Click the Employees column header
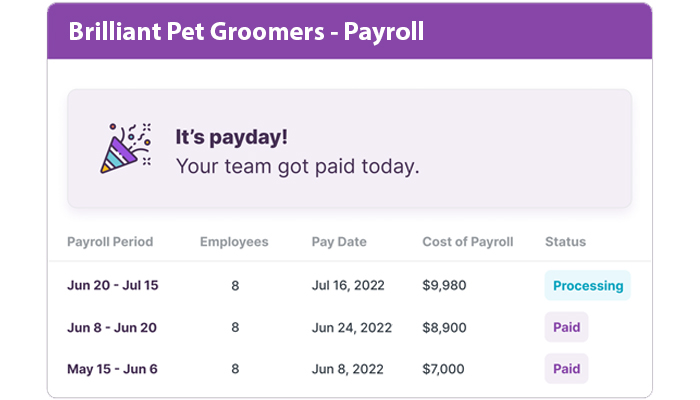Image resolution: width=700 pixels, height=400 pixels. [234, 242]
